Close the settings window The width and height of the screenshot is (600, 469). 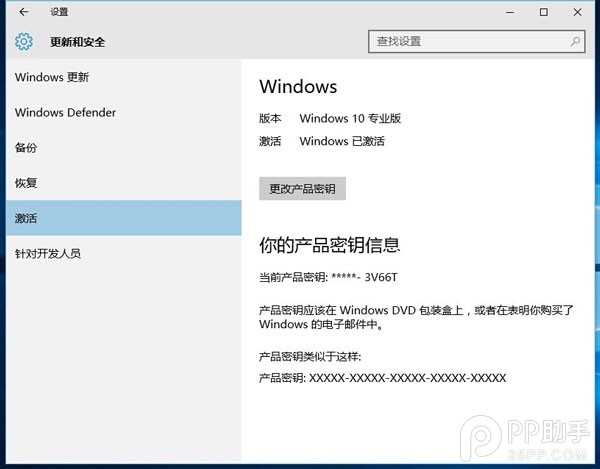pyautogui.click(x=577, y=12)
